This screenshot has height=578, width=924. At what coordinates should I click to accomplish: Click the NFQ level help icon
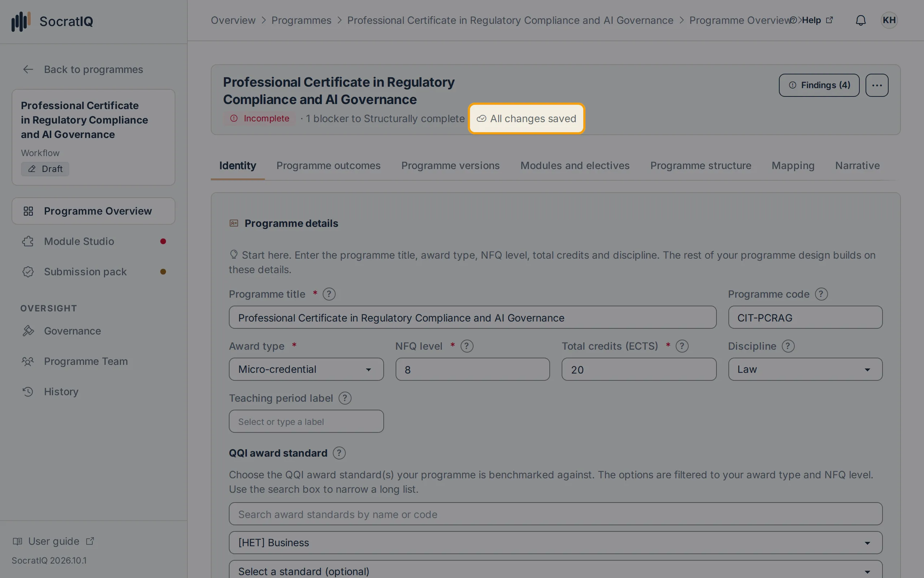point(467,346)
